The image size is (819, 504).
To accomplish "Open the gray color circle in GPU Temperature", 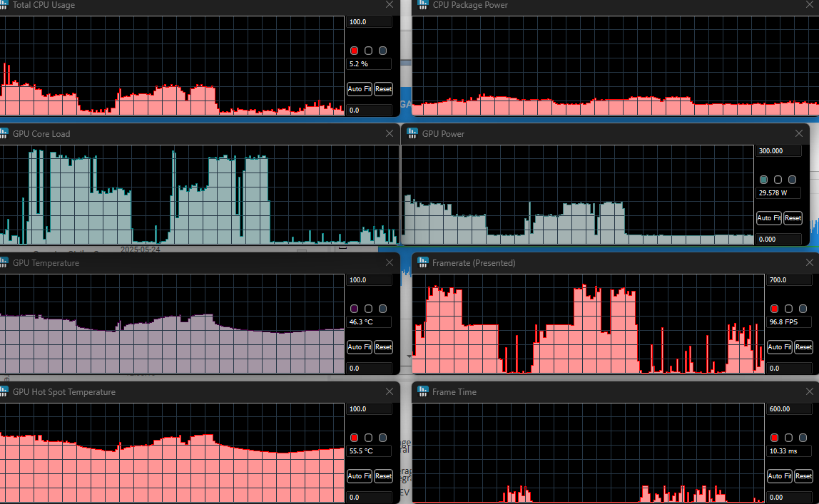I will pos(383,309).
